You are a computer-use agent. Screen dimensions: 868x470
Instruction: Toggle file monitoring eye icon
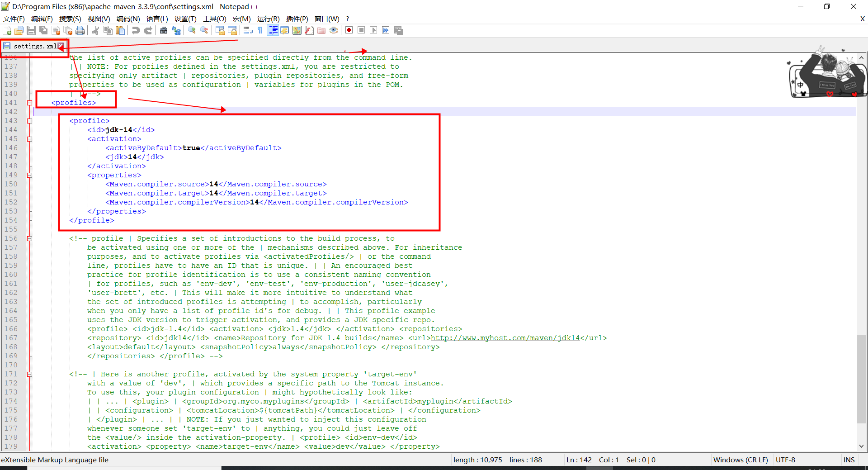coord(334,30)
